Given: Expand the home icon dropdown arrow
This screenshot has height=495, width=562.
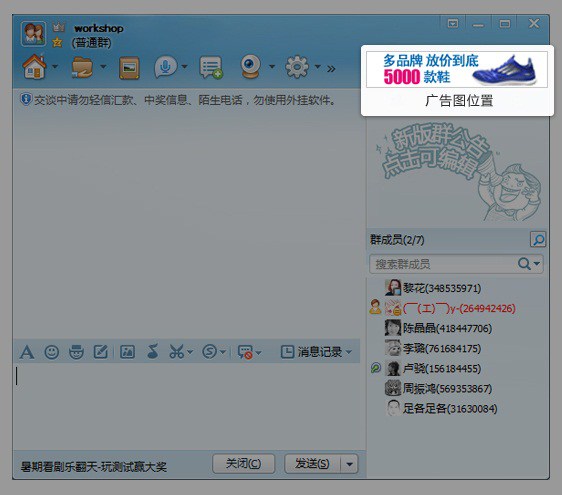Looking at the screenshot, I should 55,66.
